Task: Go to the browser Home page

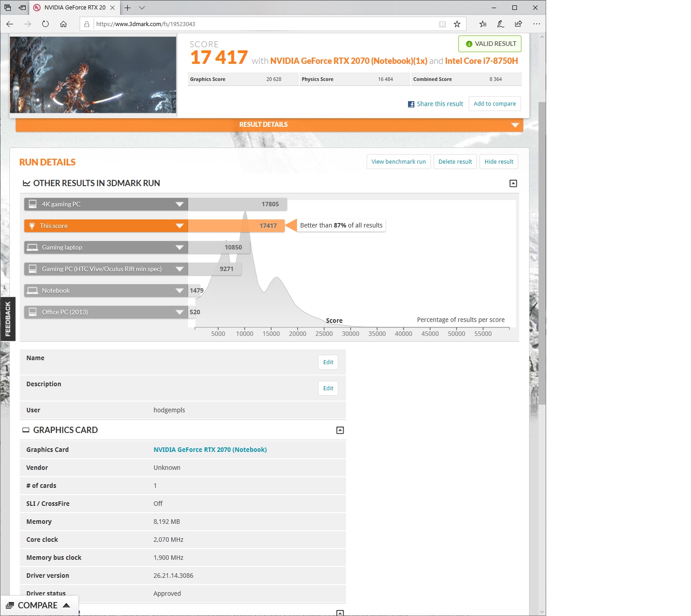Action: (x=63, y=24)
